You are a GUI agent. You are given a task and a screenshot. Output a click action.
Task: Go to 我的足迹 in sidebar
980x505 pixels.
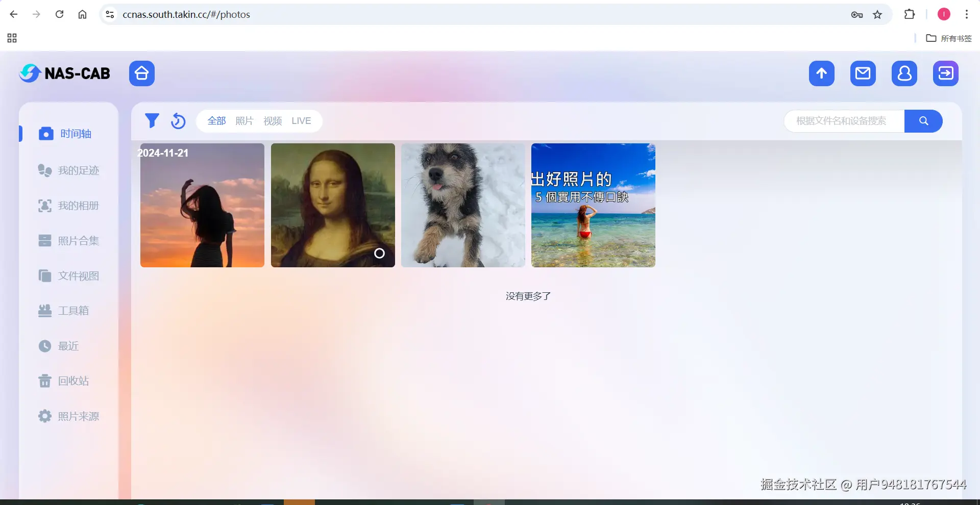pyautogui.click(x=68, y=170)
